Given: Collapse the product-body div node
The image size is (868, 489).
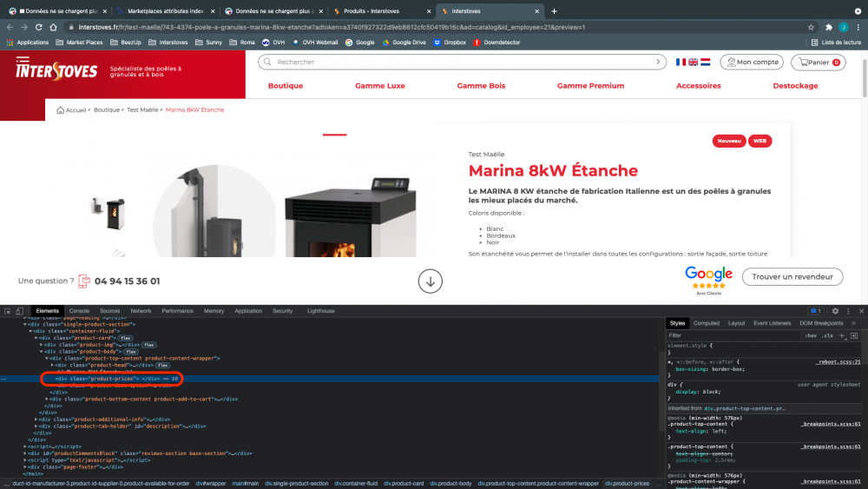Looking at the screenshot, I should tap(42, 352).
